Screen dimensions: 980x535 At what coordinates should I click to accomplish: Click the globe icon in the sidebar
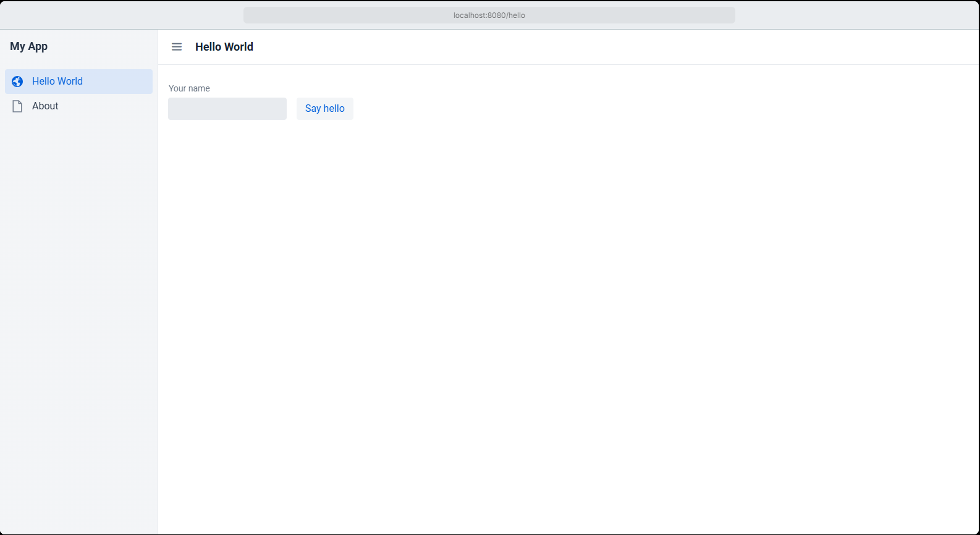point(17,82)
